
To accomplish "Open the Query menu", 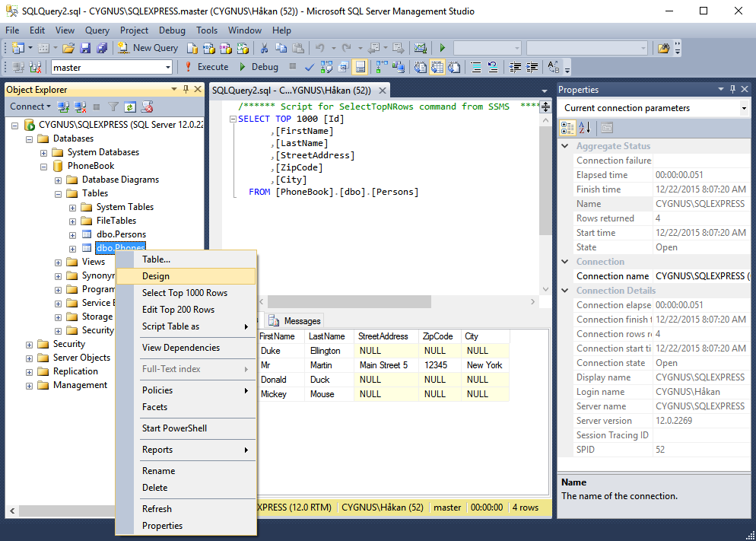I will point(97,30).
